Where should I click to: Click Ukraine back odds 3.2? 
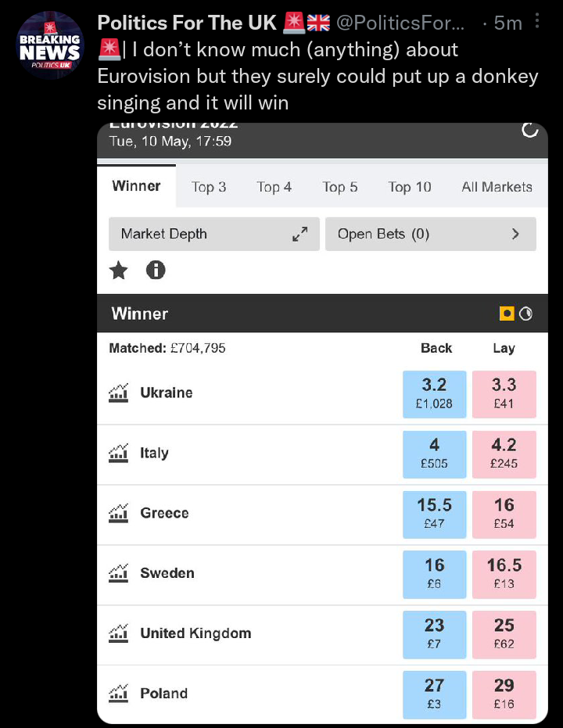(434, 393)
